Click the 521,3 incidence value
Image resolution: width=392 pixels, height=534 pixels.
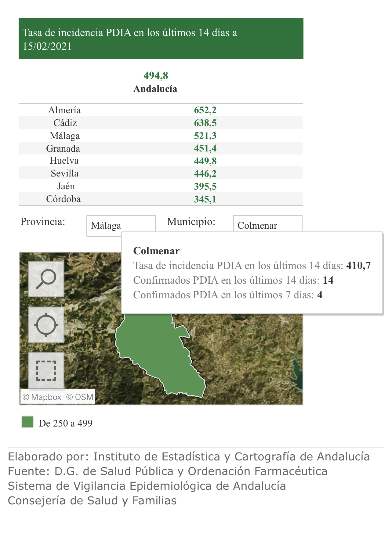pyautogui.click(x=205, y=136)
